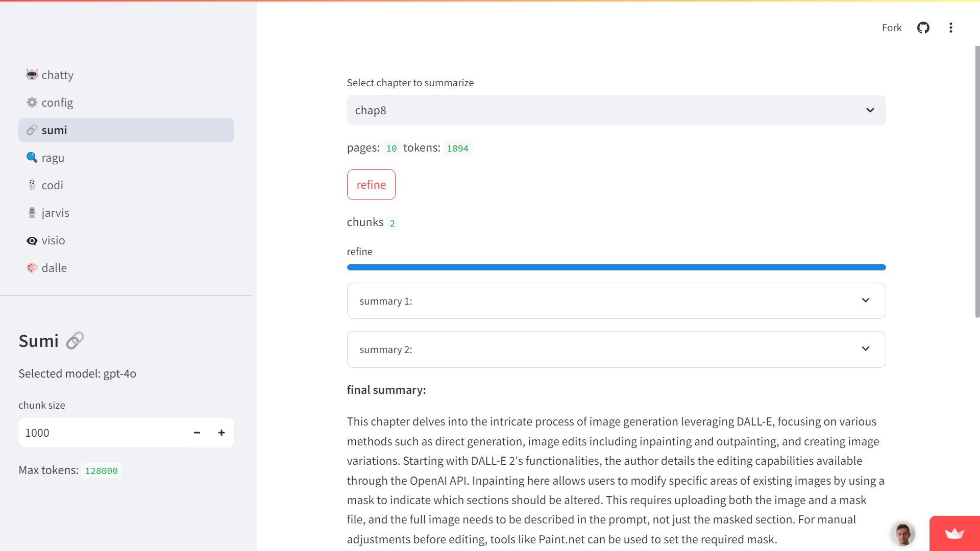This screenshot has width=980, height=551.
Task: Go to the dalle page
Action: [x=126, y=268]
